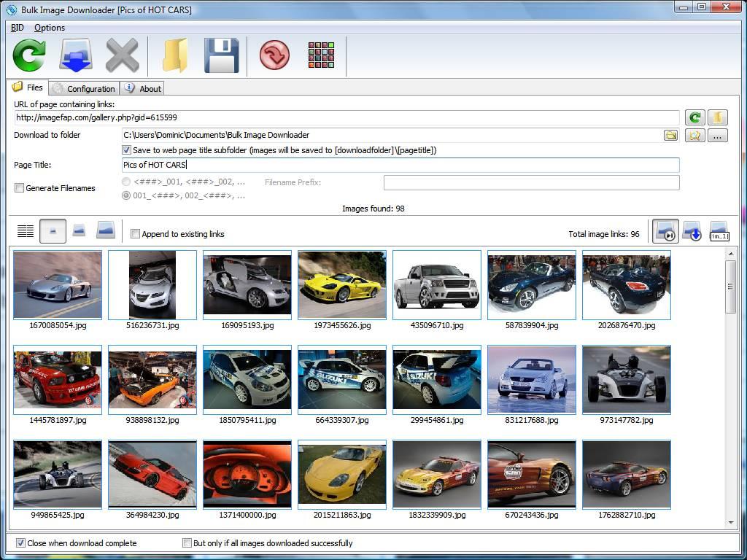Switch to the Configuration tab
Viewport: 747px width, 560px height.
[x=83, y=87]
